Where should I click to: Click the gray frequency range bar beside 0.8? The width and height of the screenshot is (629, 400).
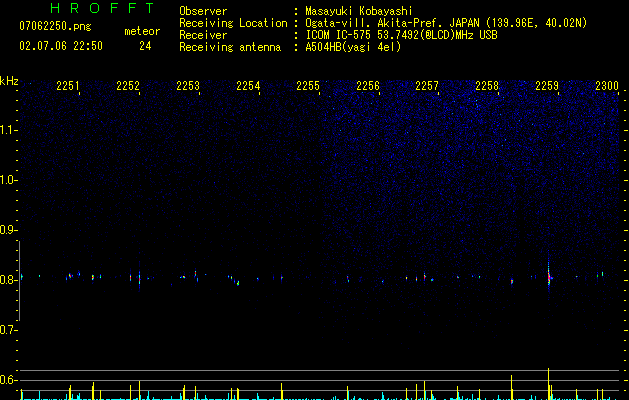19,281
